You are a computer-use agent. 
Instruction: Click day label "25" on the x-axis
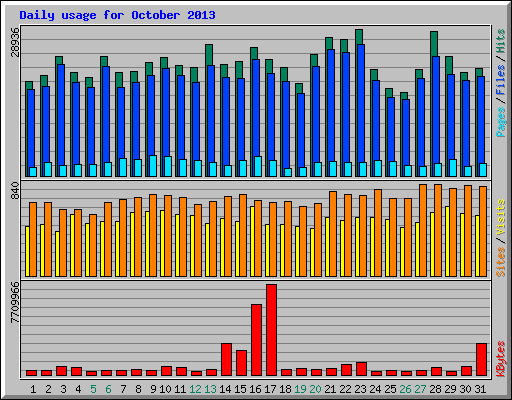pos(390,389)
